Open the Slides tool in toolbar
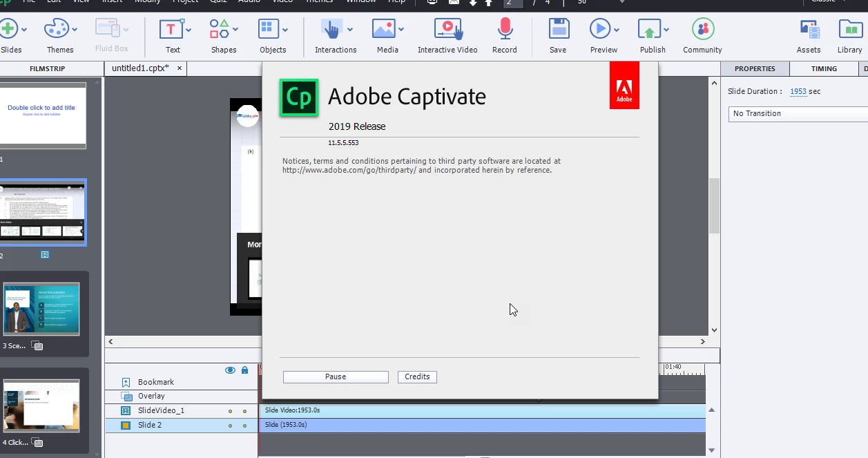Image resolution: width=868 pixels, height=458 pixels. [x=8, y=30]
